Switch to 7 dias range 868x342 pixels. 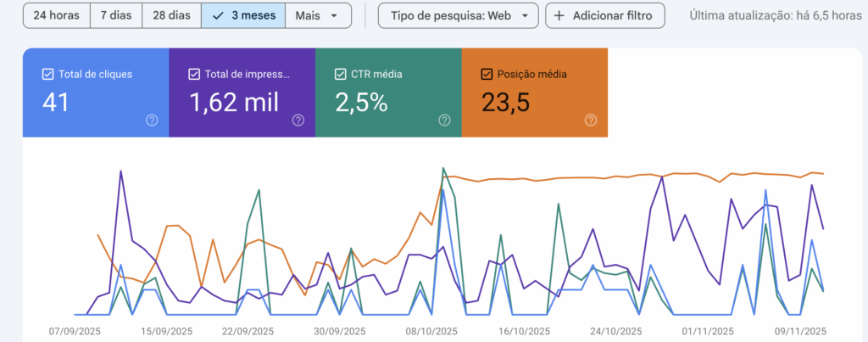(x=115, y=15)
